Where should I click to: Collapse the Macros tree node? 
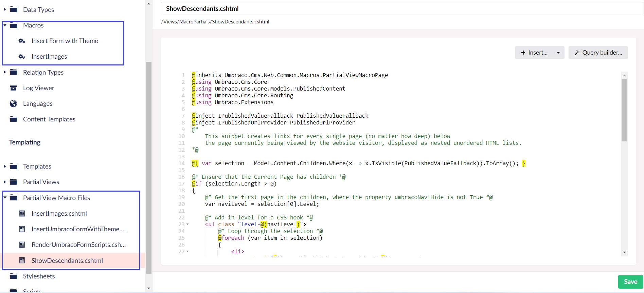(x=5, y=25)
